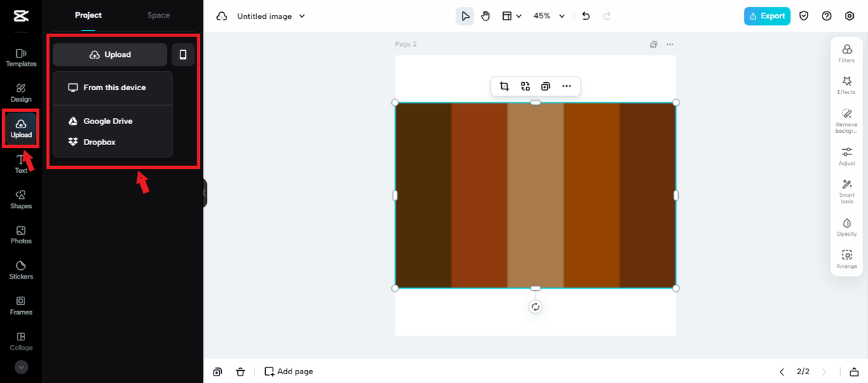
Task: Open the pages overview toggle at bottom right
Action: pos(853,372)
